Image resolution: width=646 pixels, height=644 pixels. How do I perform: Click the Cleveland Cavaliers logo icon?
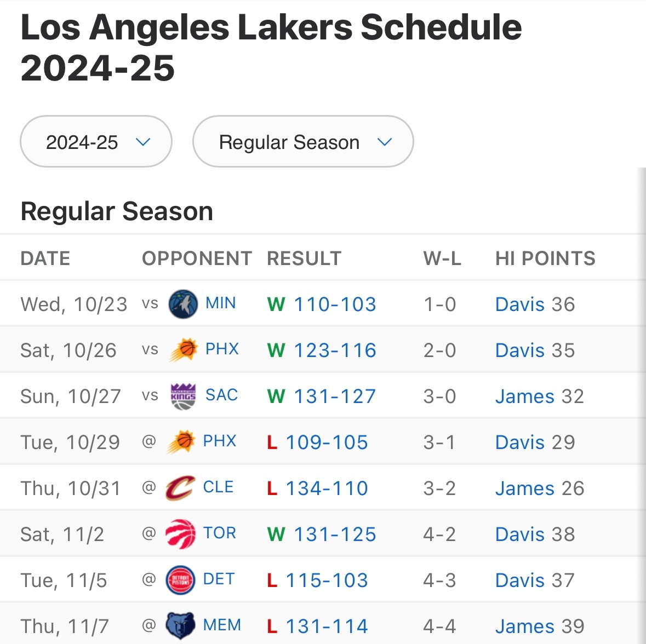pos(180,488)
